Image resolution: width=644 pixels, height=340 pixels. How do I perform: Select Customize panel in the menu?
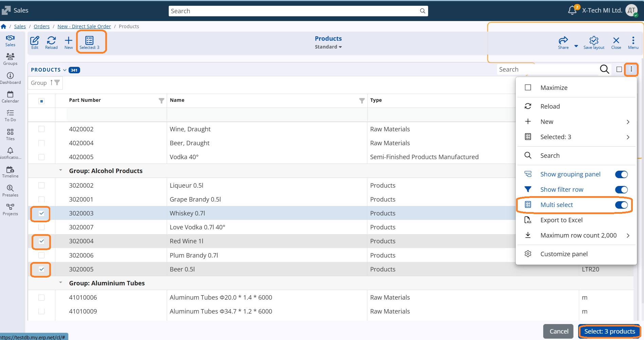pos(564,254)
